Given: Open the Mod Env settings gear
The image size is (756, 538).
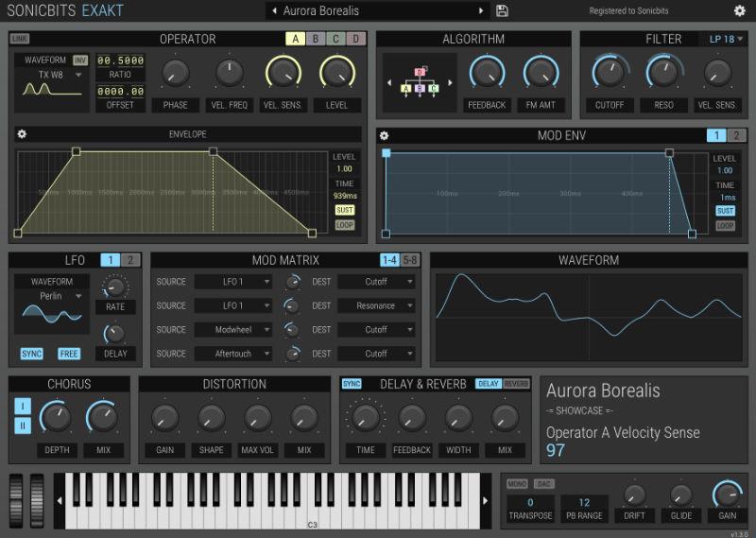Looking at the screenshot, I should point(384,136).
